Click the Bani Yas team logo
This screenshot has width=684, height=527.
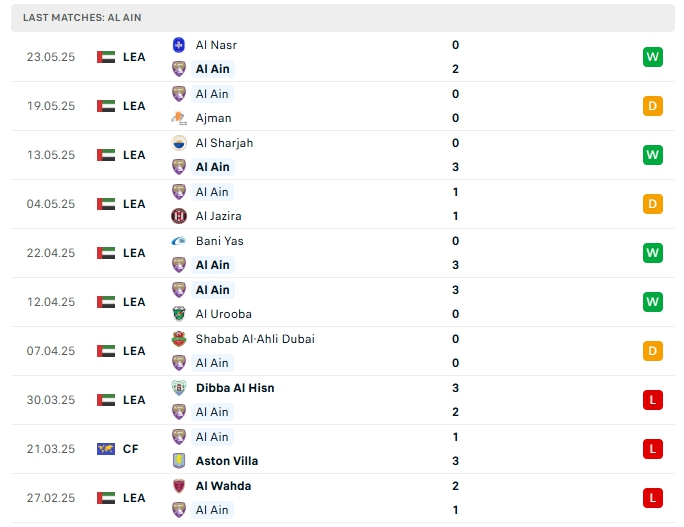pos(179,241)
